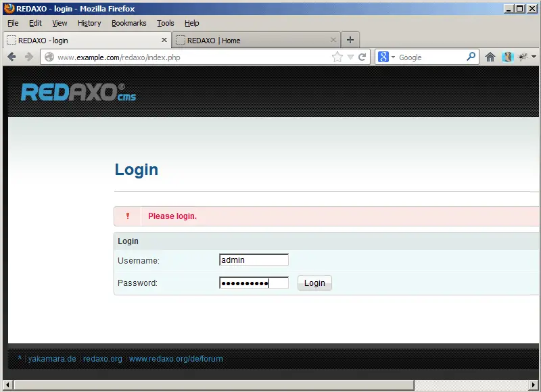
Task: Open the yakamara.de footer link
Action: pos(52,359)
